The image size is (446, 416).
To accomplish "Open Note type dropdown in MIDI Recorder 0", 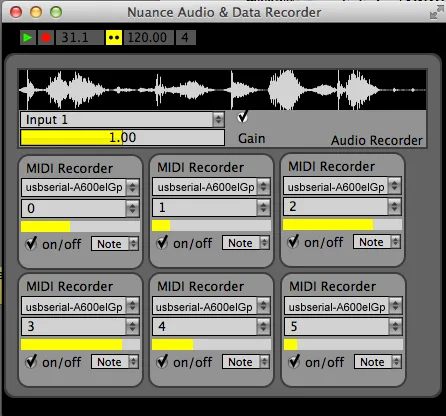I will [115, 244].
